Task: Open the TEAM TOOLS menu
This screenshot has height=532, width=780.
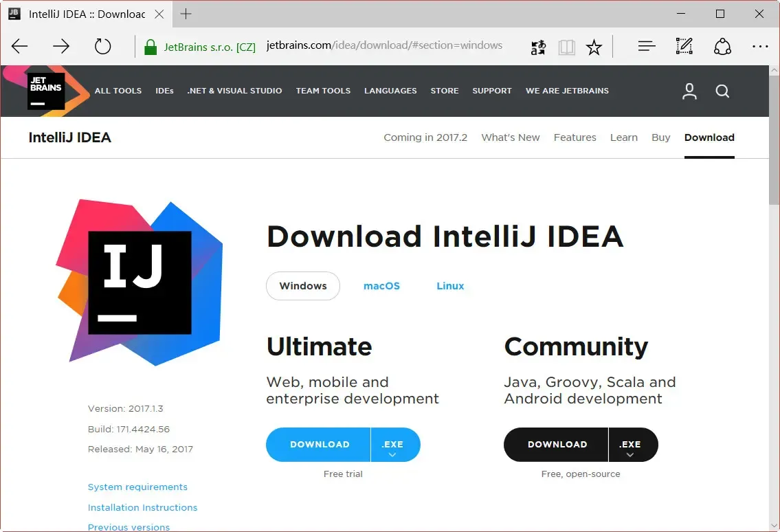Action: click(x=323, y=91)
